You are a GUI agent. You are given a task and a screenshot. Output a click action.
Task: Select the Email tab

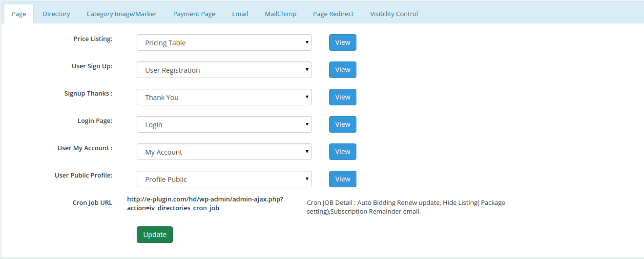coord(240,14)
